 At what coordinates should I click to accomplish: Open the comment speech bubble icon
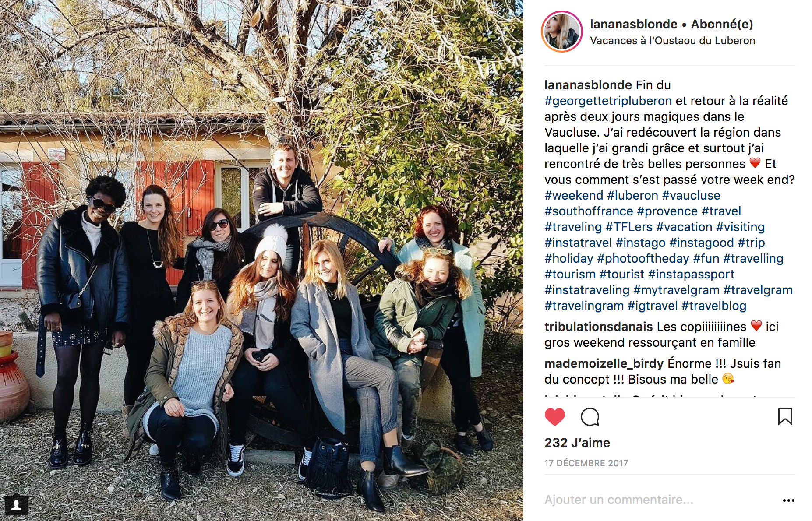590,417
